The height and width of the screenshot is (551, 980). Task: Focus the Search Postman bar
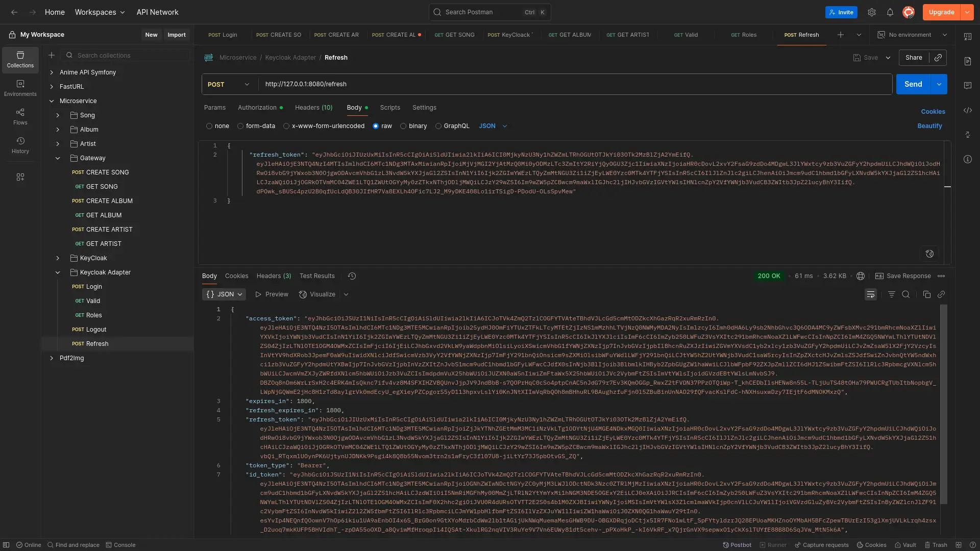[489, 12]
